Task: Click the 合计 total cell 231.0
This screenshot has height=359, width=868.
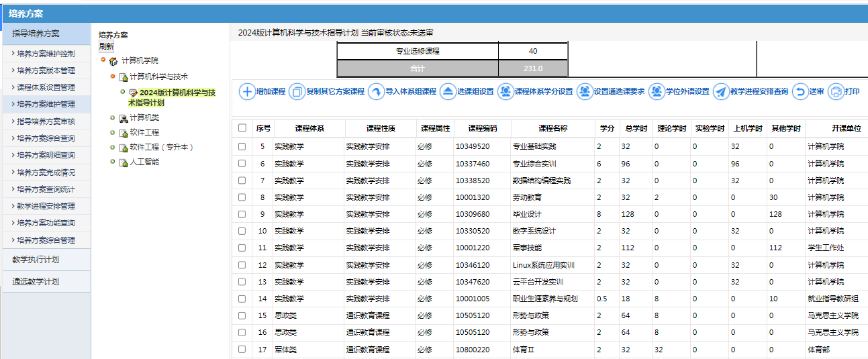Action: pyautogui.click(x=533, y=68)
